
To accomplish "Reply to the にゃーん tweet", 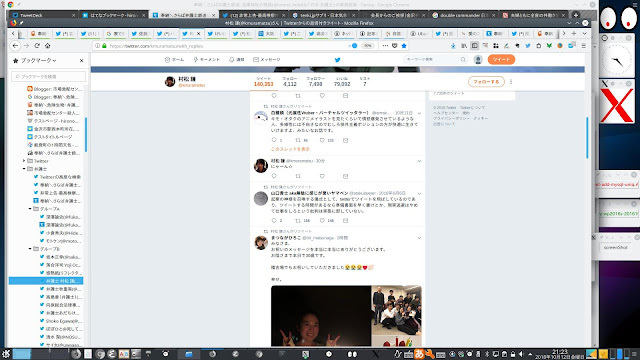I will click(x=274, y=176).
